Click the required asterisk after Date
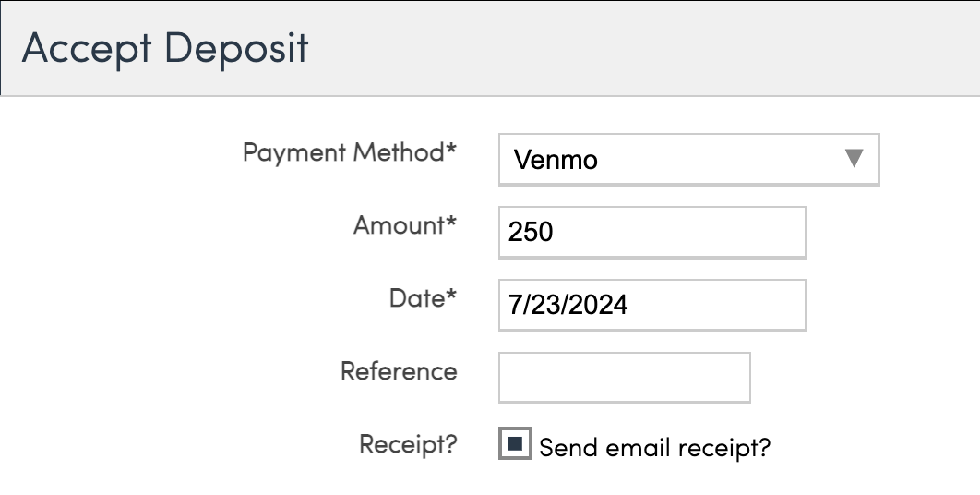This screenshot has width=980, height=495. point(451,296)
